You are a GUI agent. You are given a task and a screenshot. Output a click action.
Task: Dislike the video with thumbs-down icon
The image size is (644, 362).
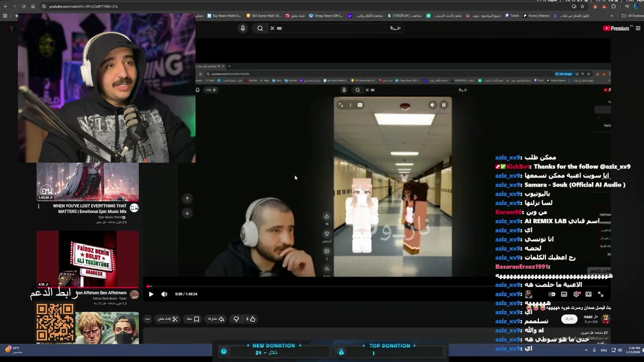coord(236,319)
